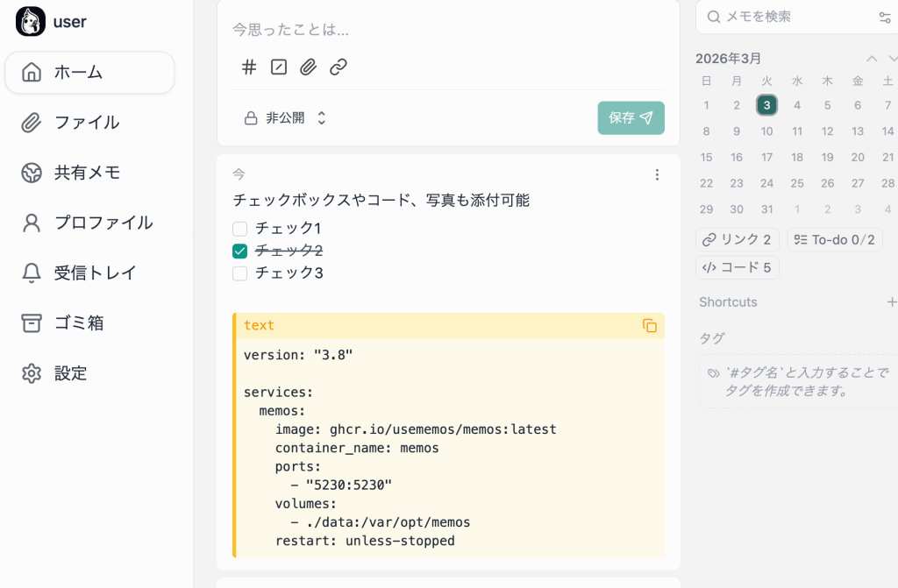
Task: Open the memo's three-dot options menu
Action: pos(657,175)
